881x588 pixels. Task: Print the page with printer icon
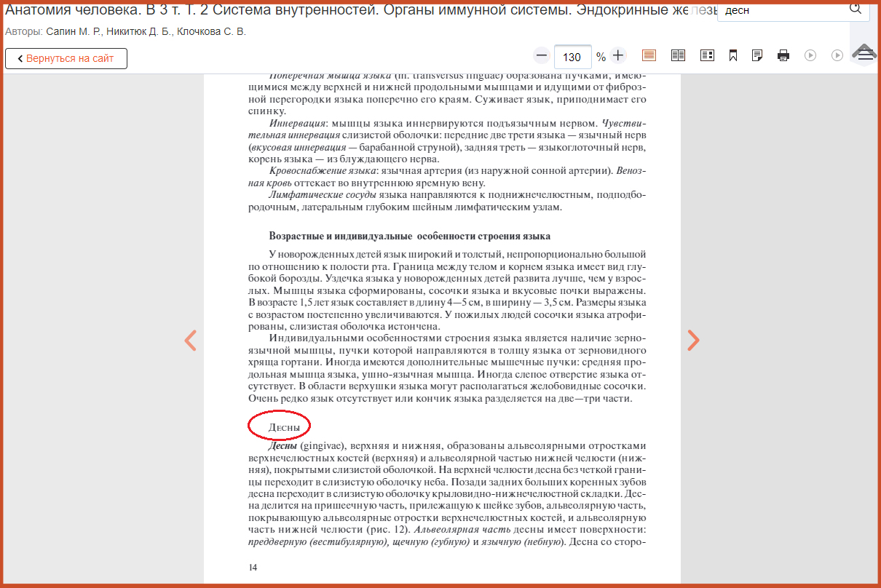point(783,55)
